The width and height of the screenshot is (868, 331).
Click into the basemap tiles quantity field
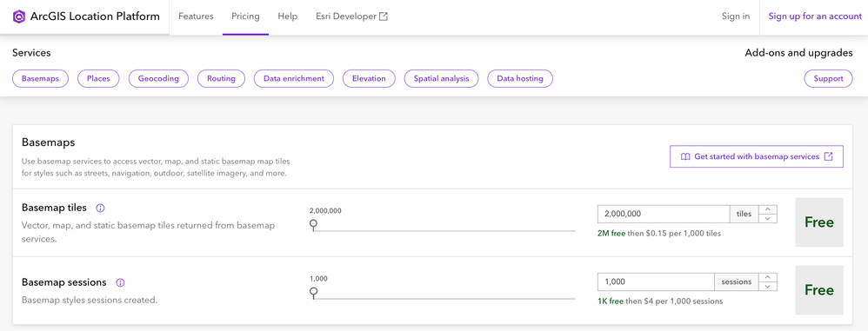[x=664, y=214]
